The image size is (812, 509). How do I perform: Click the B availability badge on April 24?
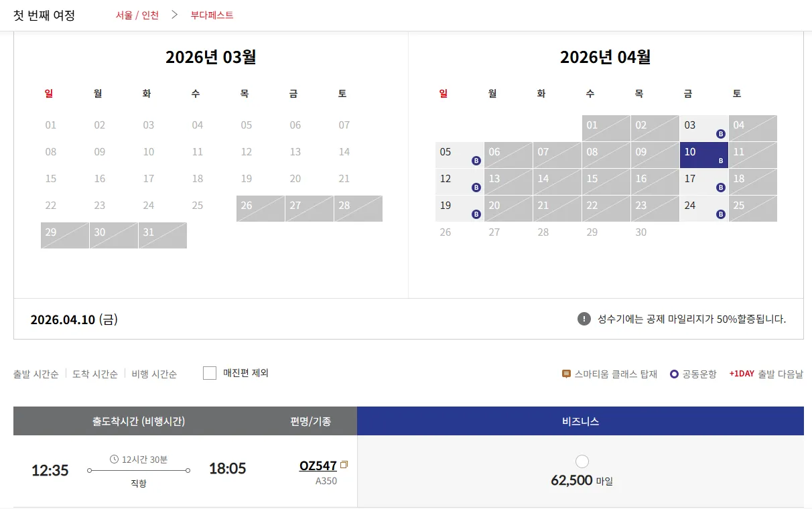point(721,216)
